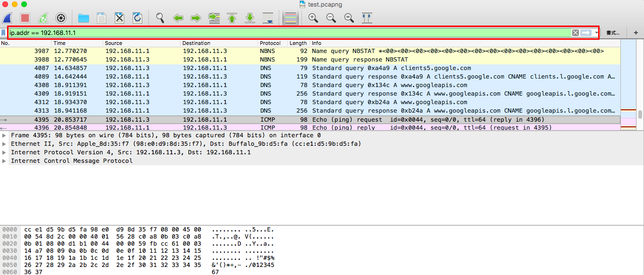The width and height of the screenshot is (644, 275).
Task: Add a filter button with plus
Action: (x=636, y=33)
